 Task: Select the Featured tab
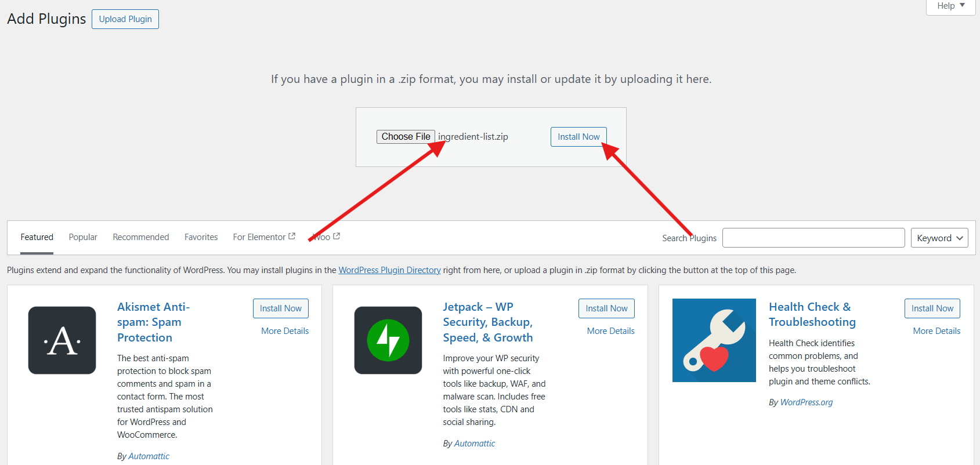coord(37,237)
